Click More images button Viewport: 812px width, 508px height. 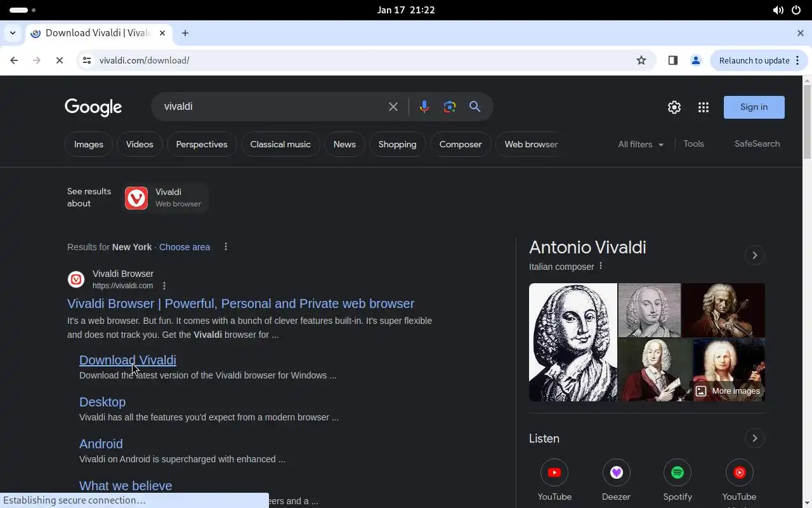(728, 391)
